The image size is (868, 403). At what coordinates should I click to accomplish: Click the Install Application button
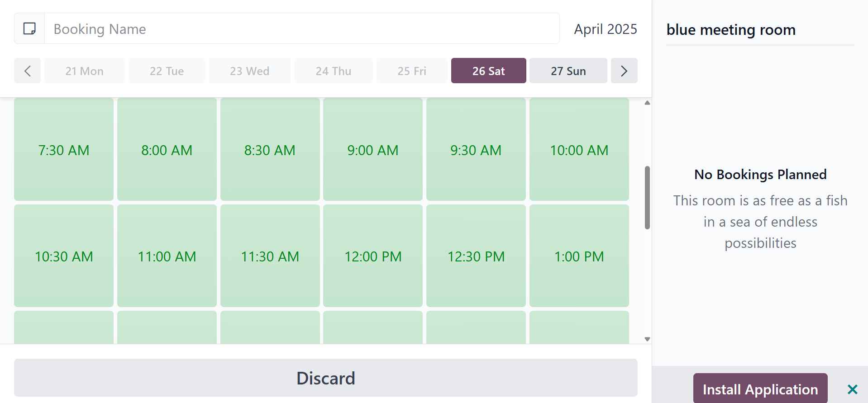760,389
